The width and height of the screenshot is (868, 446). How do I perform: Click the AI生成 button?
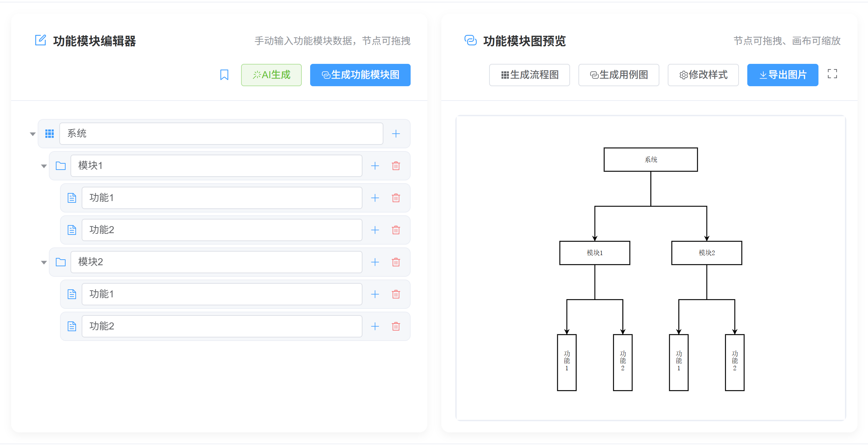(271, 75)
